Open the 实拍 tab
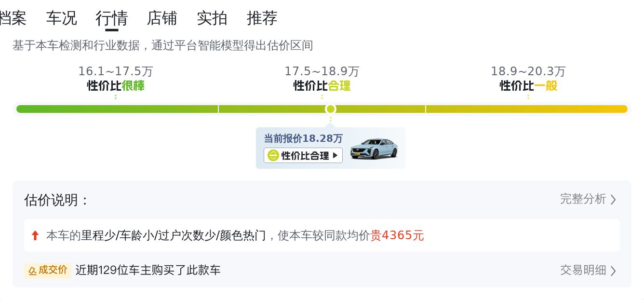Screen dimensions: 644x300 212,18
